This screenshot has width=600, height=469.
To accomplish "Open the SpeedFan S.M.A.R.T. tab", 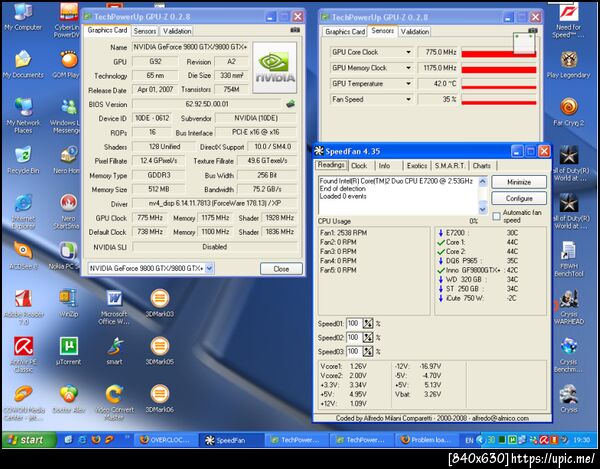I will [450, 166].
